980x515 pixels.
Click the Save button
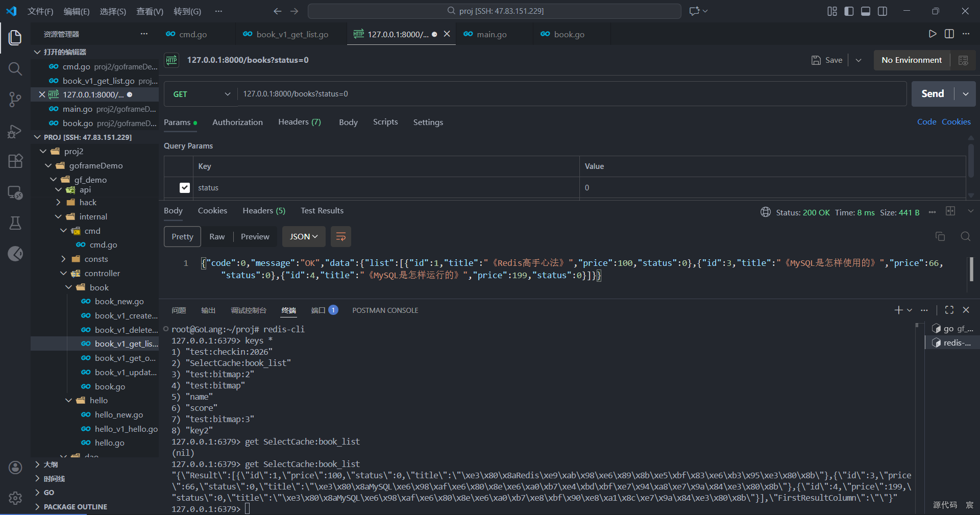[827, 60]
